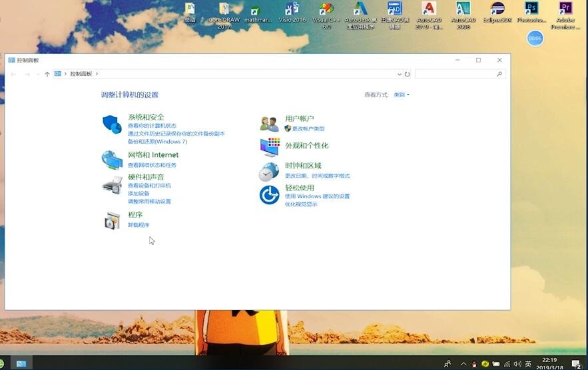Expand the chevron after 控制面板 in breadcrumb
588x370 pixels.
(97, 74)
